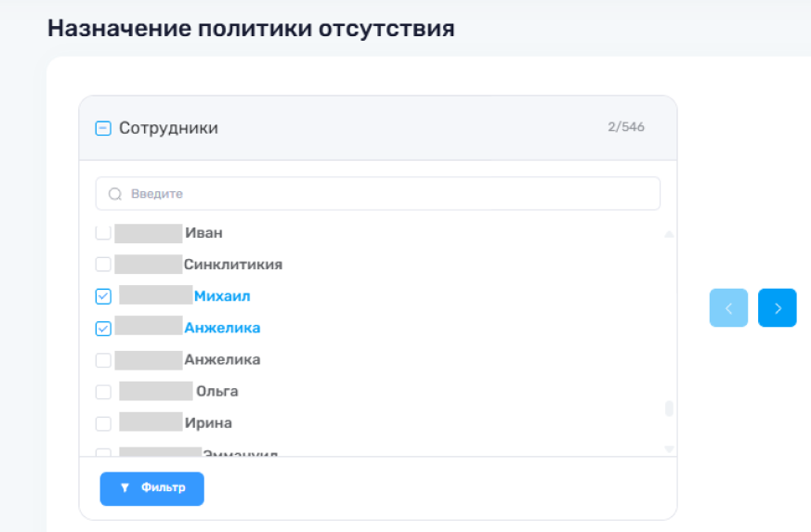Image resolution: width=811 pixels, height=532 pixels.
Task: Toggle the Сотрудники select-all checkbox
Action: [x=103, y=128]
